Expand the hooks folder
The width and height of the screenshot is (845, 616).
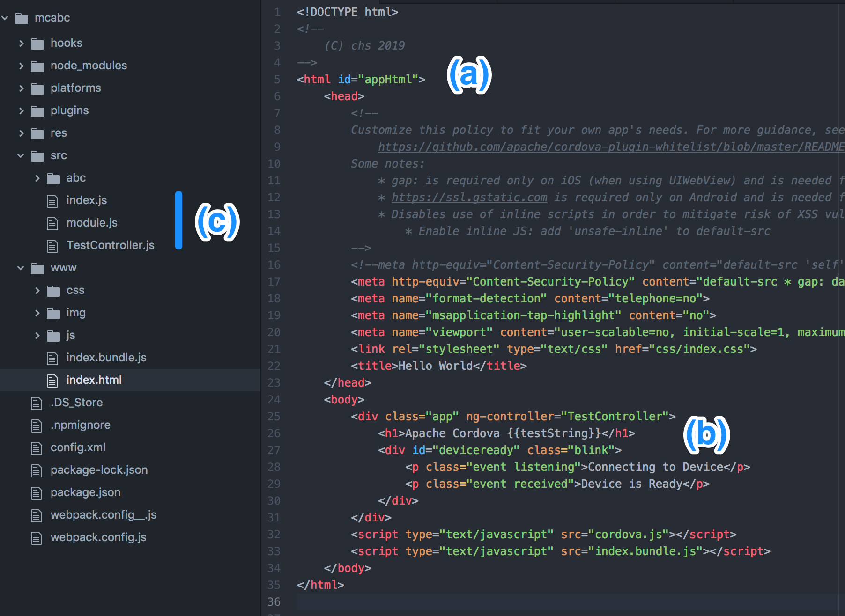click(22, 43)
